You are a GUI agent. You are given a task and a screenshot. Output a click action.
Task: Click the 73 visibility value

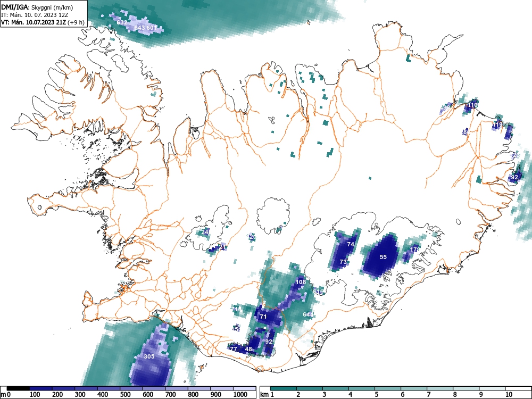pyautogui.click(x=343, y=262)
